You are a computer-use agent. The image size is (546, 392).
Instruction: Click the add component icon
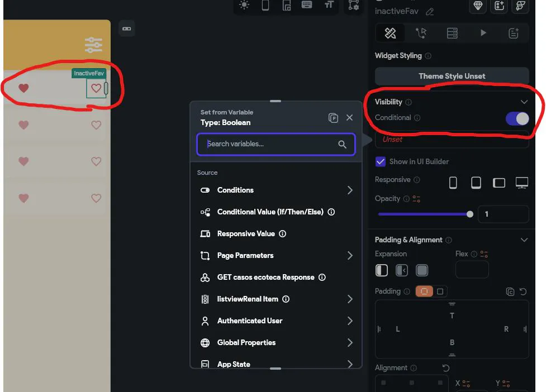point(500,6)
